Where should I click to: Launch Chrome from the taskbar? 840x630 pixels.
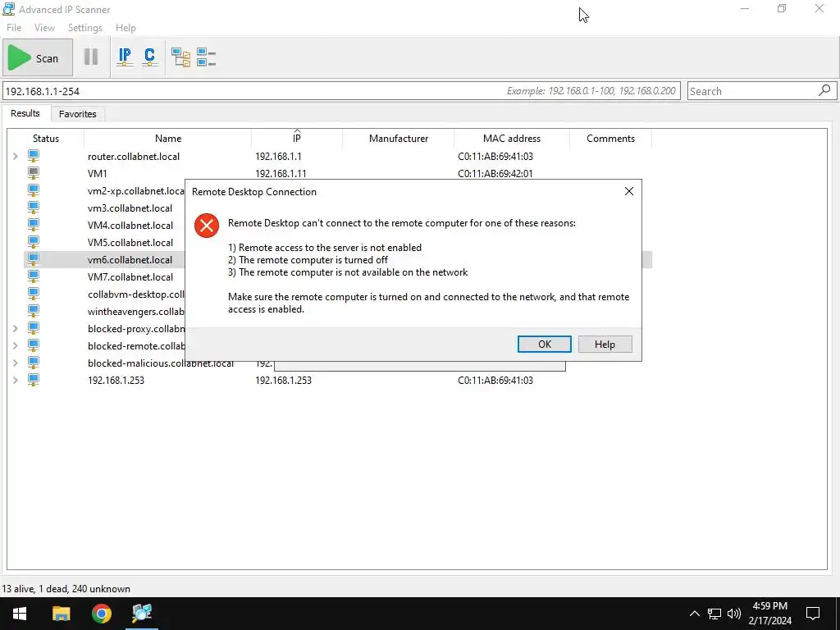101,614
